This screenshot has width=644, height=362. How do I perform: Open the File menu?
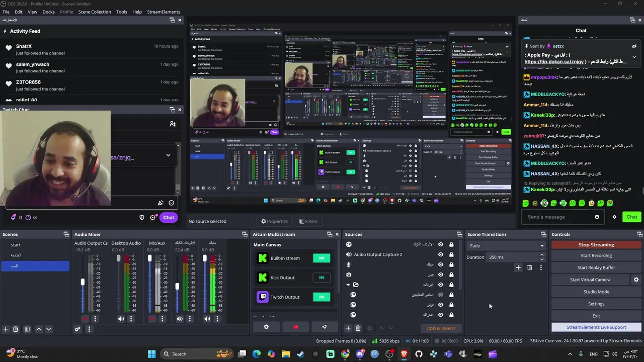pyautogui.click(x=6, y=12)
